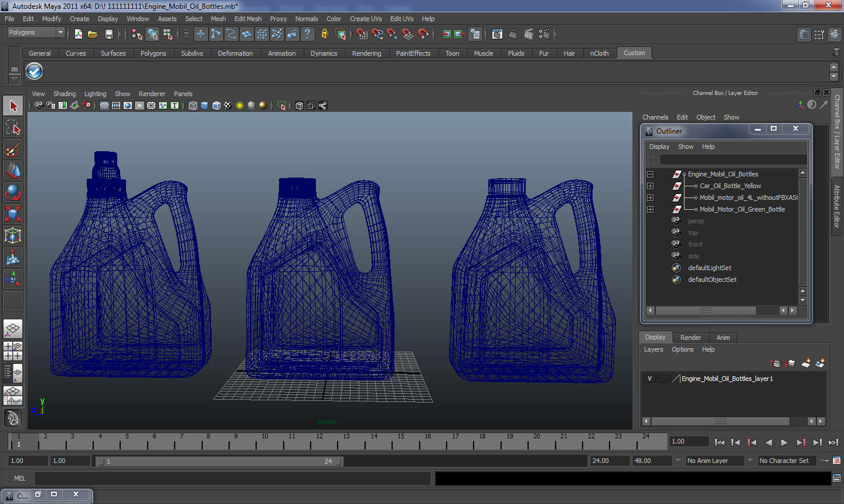The image size is (844, 504).
Task: Select the Render layer radio tab
Action: coord(690,338)
